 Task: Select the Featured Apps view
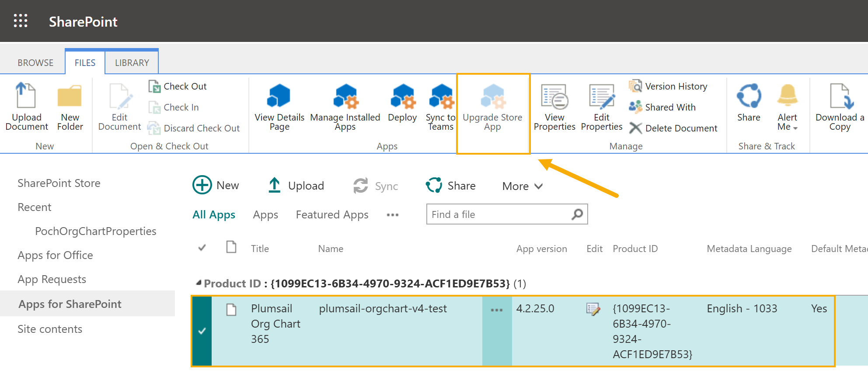(x=332, y=214)
